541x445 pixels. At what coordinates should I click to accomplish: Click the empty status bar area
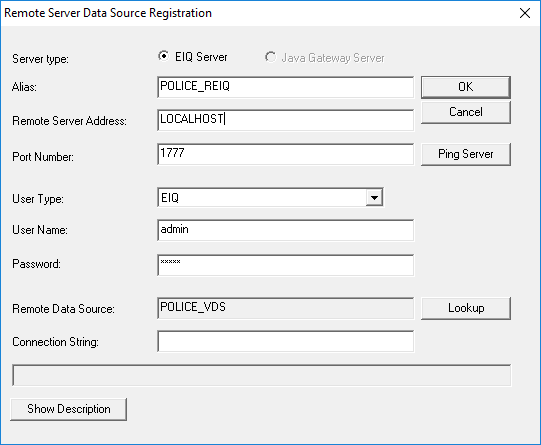click(262, 375)
